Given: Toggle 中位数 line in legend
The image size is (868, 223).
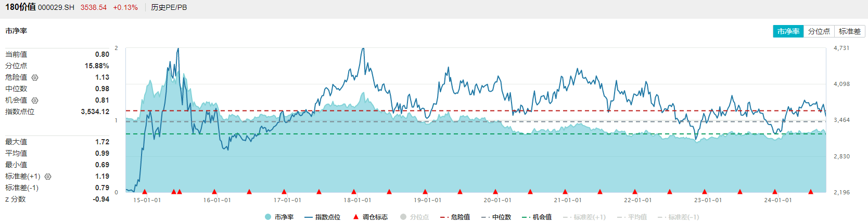Looking at the screenshot, I should (x=496, y=217).
